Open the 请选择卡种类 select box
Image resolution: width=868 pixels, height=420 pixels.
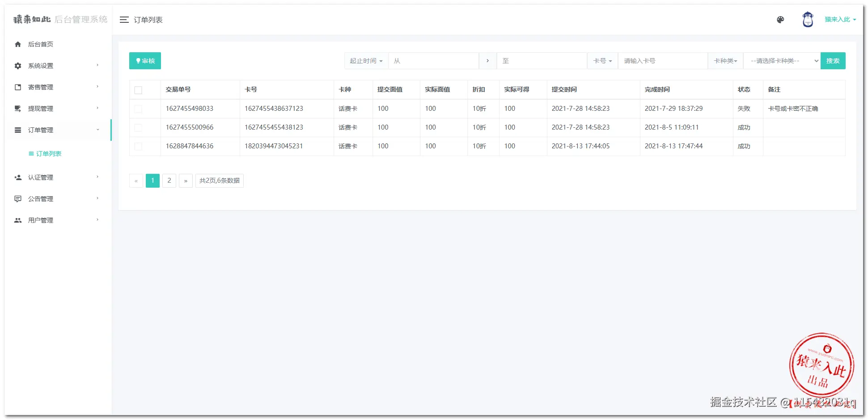(782, 61)
